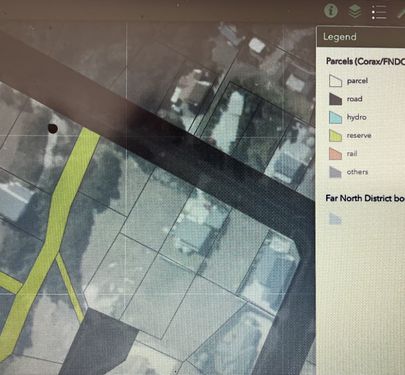
Task: Click the hydro label in legend
Action: (x=356, y=117)
